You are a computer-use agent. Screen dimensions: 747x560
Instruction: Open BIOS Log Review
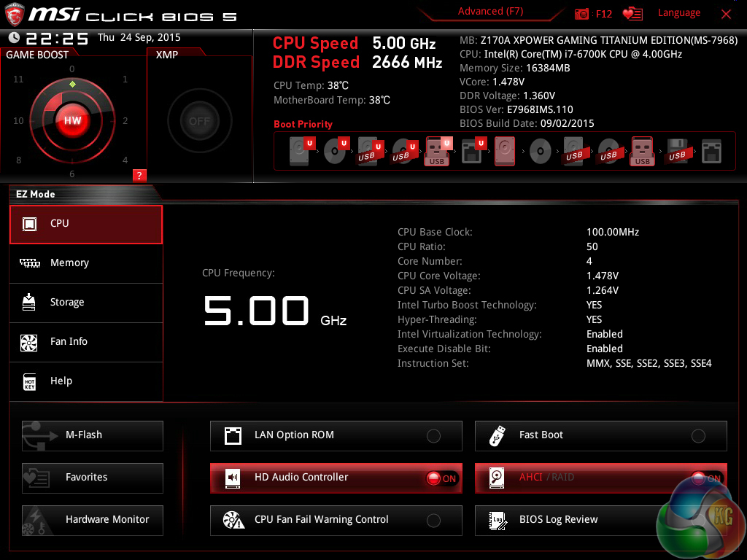pos(601,520)
